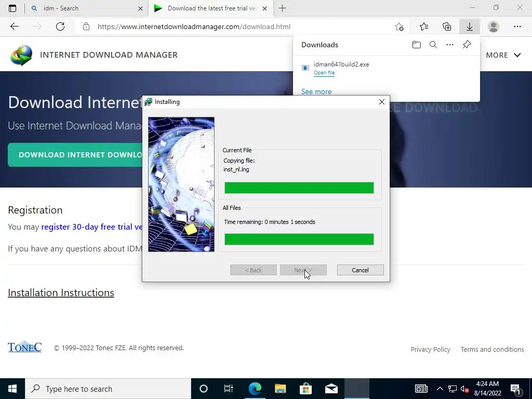Open the Collections icon in the toolbar
The height and width of the screenshot is (399, 532).
point(447,26)
